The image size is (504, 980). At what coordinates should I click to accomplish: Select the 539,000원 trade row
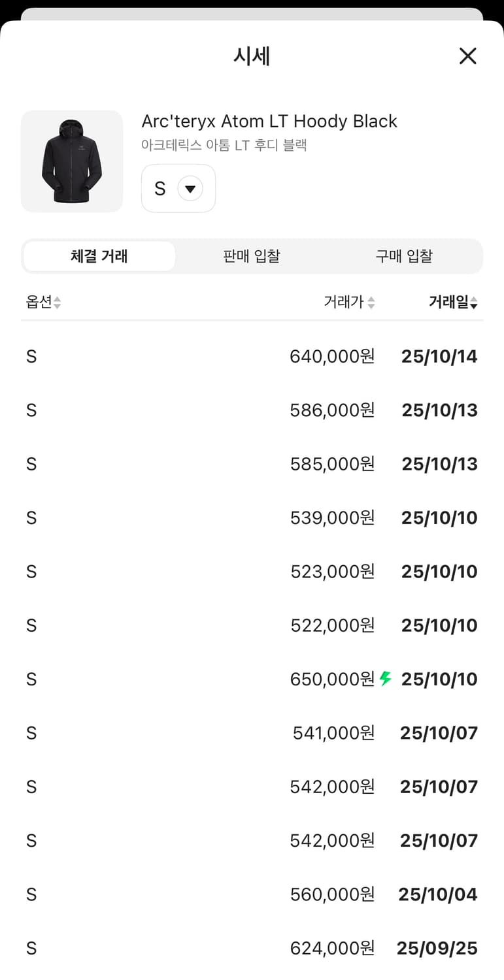[252, 518]
